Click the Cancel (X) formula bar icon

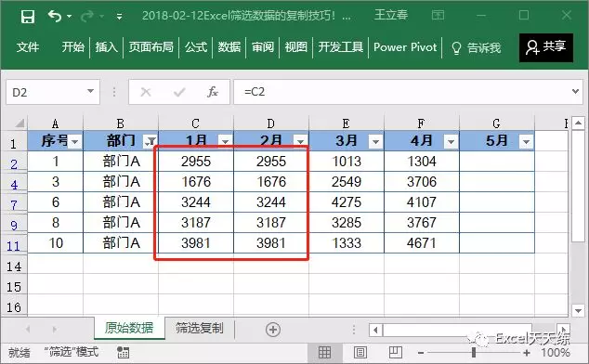coord(145,92)
